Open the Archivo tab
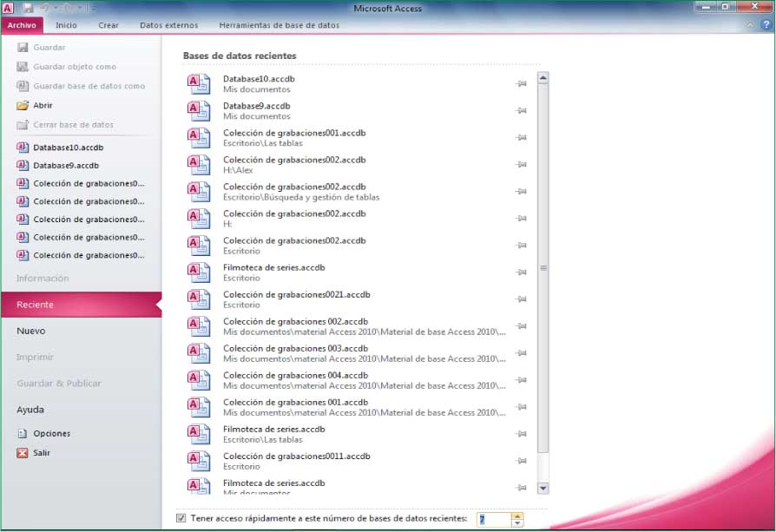 [22, 25]
